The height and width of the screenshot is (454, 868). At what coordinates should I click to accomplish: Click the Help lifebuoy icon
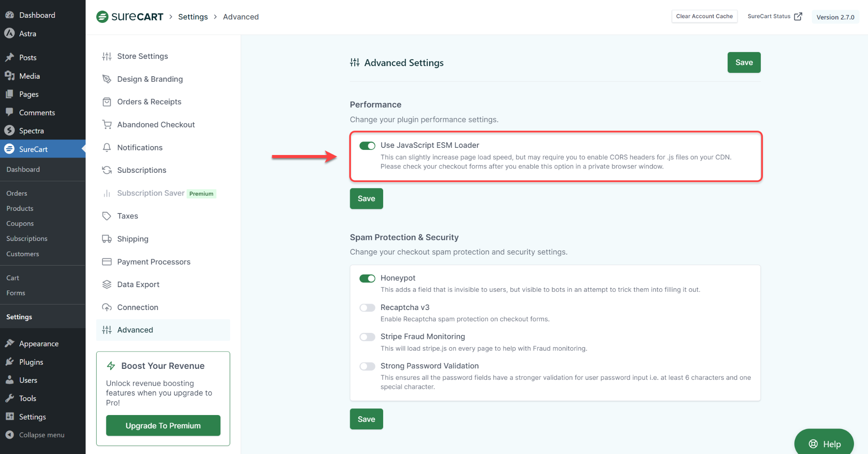813,444
